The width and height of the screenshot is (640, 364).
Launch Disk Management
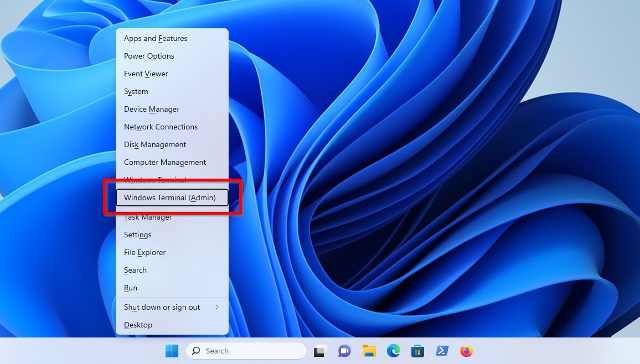coord(154,144)
